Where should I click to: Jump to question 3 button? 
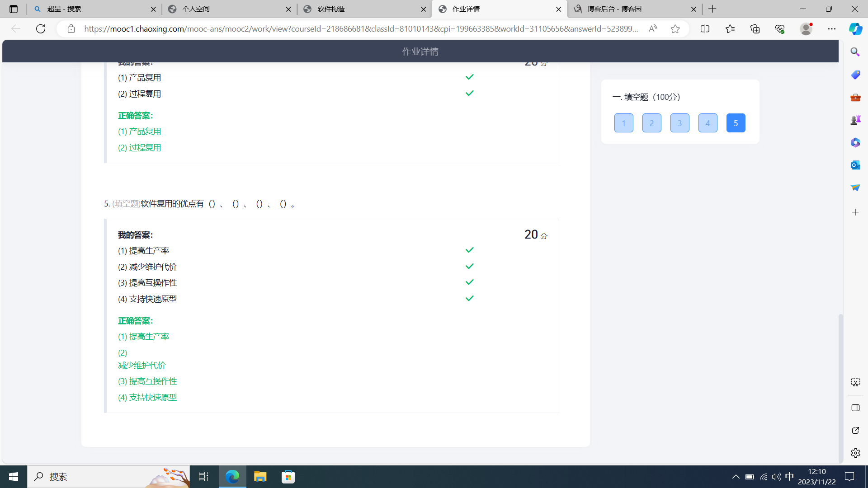679,123
